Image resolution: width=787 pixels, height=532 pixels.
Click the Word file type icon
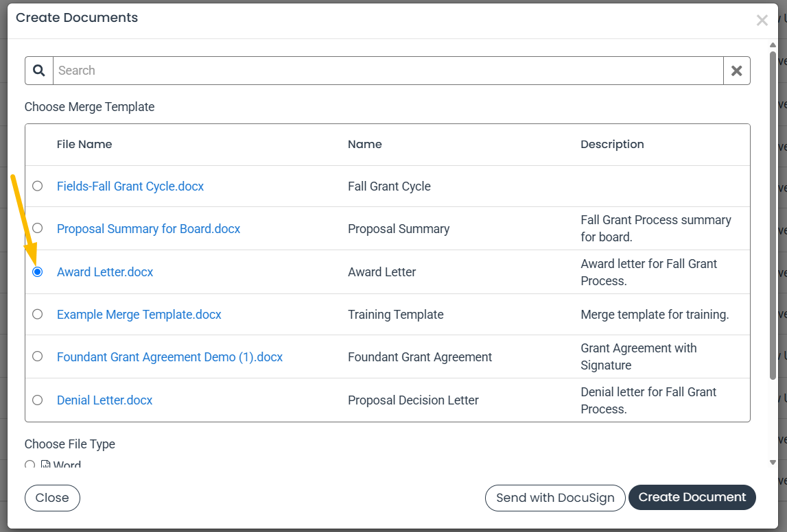pos(45,464)
